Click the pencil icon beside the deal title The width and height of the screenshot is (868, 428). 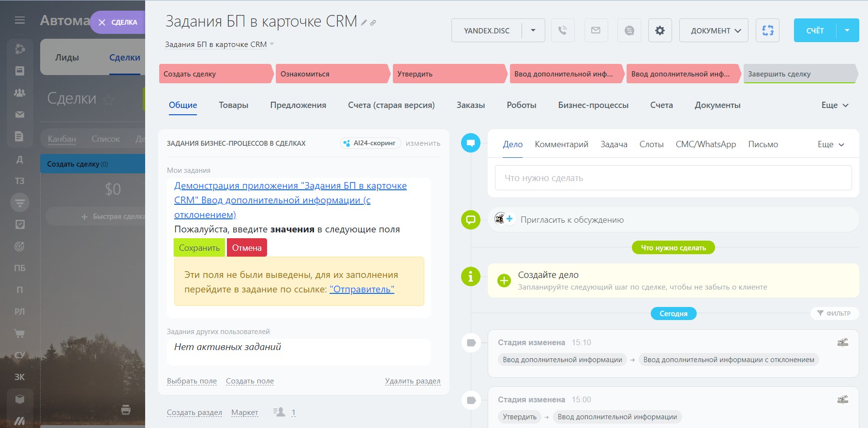(364, 23)
